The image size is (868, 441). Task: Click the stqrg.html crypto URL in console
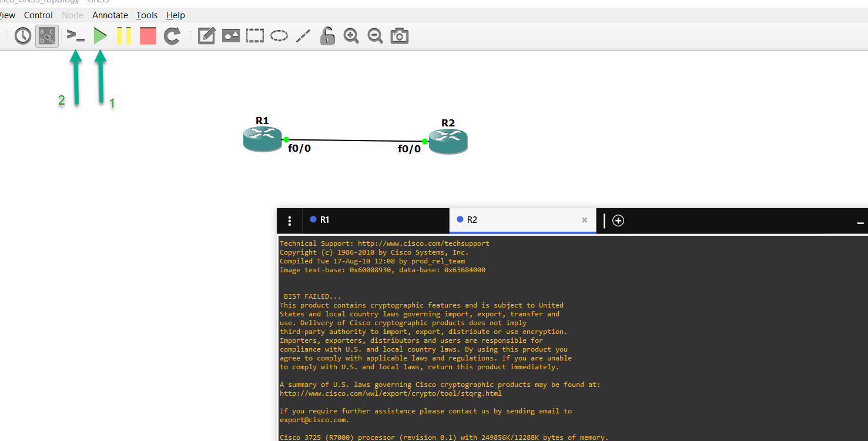click(391, 393)
